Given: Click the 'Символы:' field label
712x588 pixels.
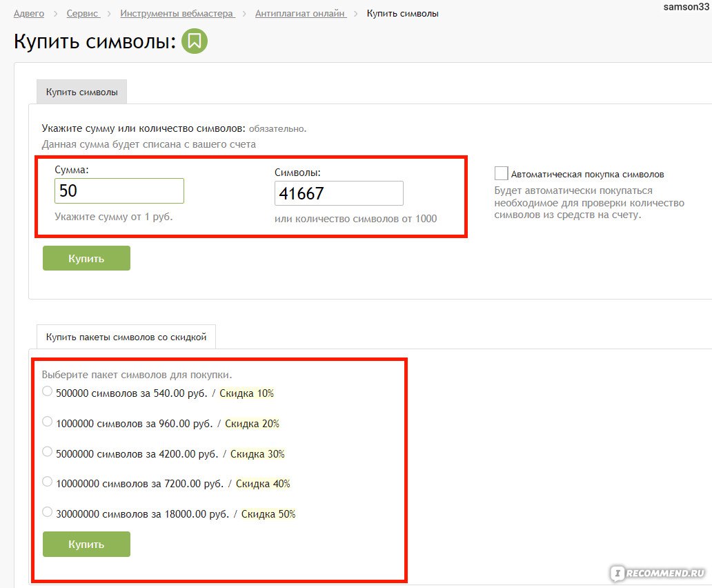Looking at the screenshot, I should click(x=297, y=173).
